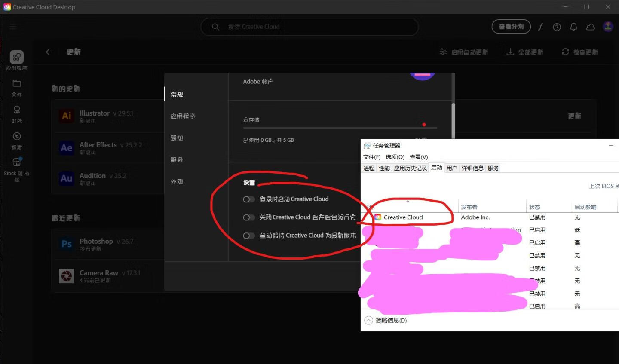619x364 pixels.
Task: Go back with the arrow beside 更新
Action: (x=48, y=52)
